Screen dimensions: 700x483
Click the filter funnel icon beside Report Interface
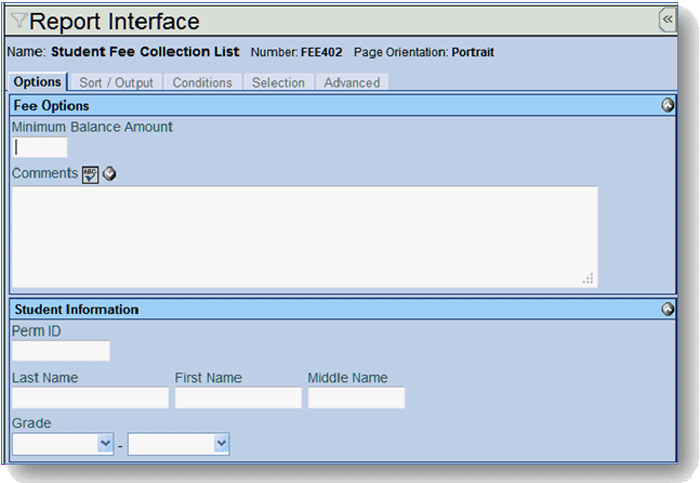point(19,20)
